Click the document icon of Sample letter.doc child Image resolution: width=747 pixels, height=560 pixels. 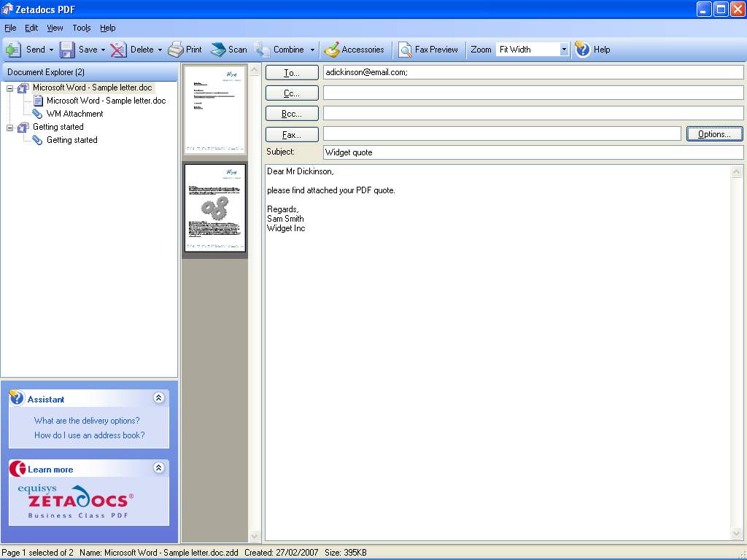38,101
